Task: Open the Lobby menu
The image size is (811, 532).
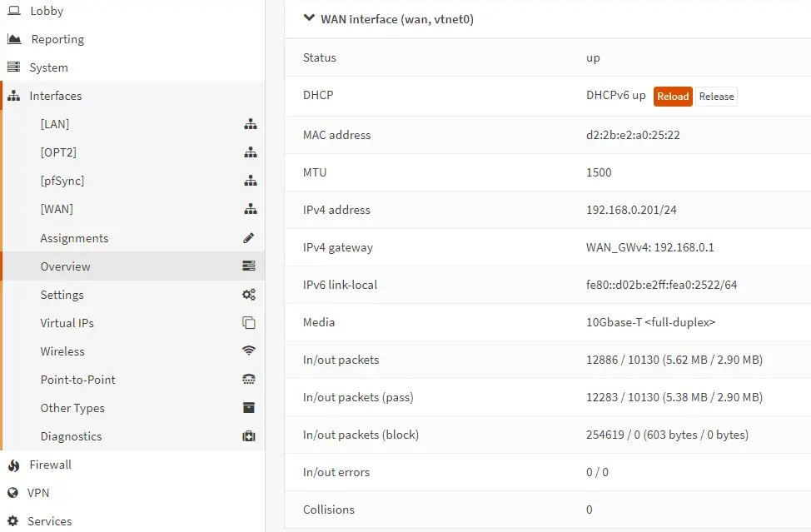Action: click(47, 11)
